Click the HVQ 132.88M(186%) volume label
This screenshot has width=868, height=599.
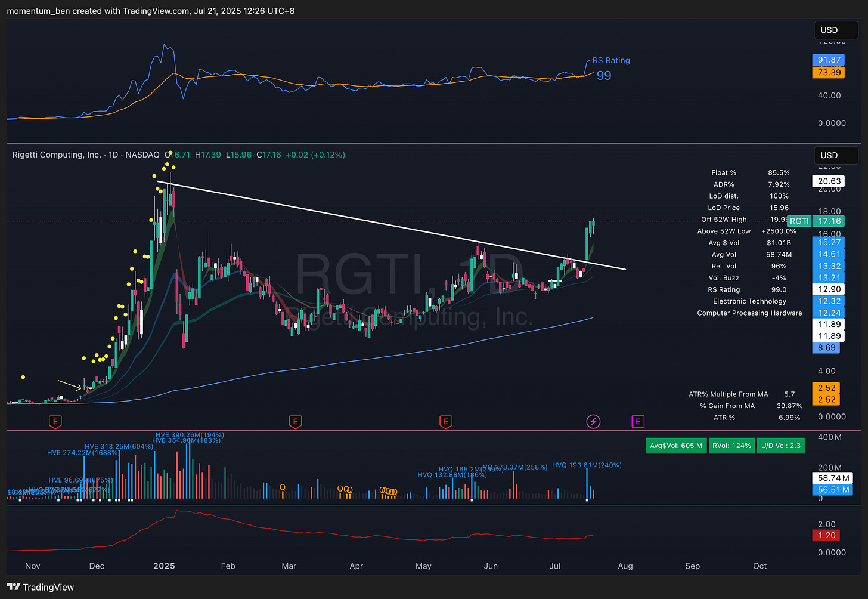click(452, 475)
